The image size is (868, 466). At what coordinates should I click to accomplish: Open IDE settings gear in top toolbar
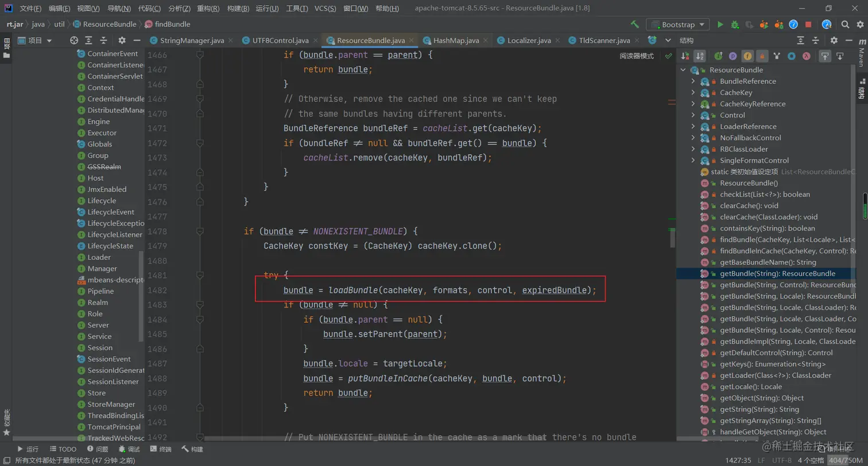pos(859,24)
